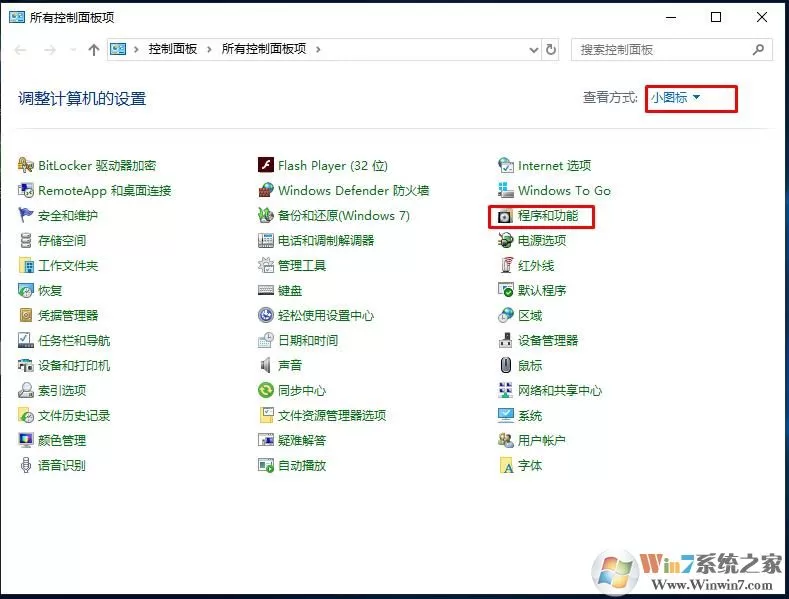Screen dimensions: 789x599
Task: Click the back navigation arrow
Action: pos(21,50)
